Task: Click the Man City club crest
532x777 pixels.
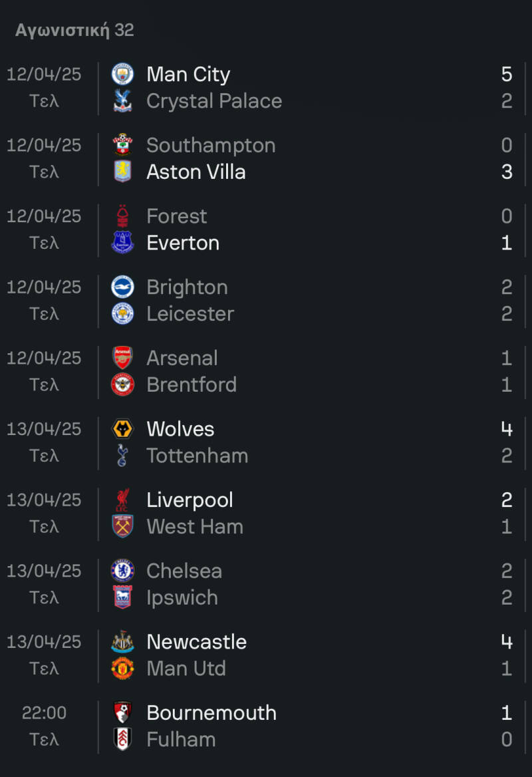Action: click(122, 74)
